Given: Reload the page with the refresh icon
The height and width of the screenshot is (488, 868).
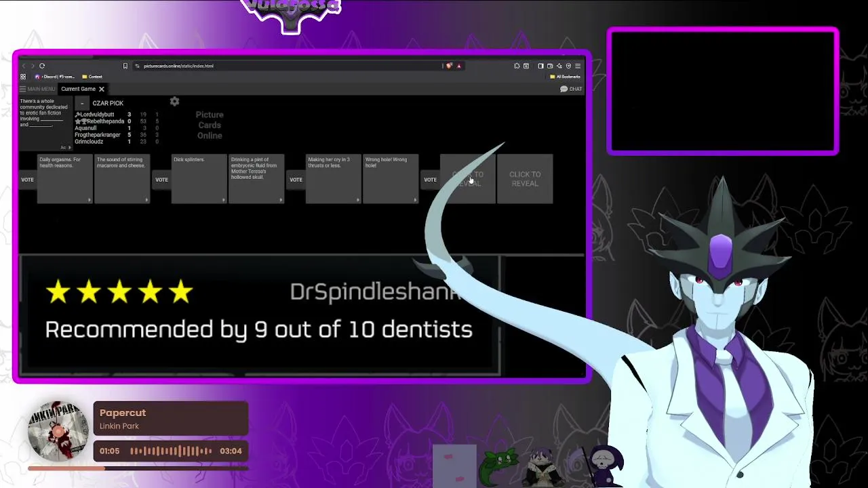Looking at the screenshot, I should coord(42,66).
